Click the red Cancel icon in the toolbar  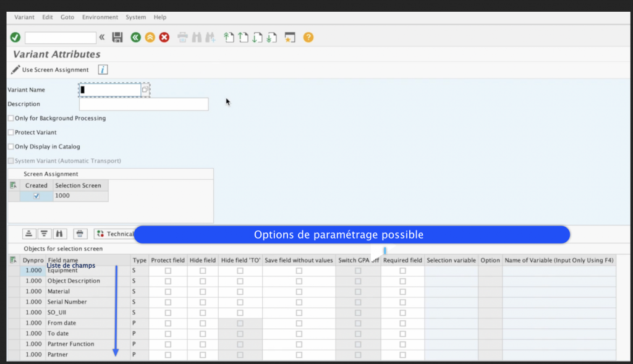[164, 38]
